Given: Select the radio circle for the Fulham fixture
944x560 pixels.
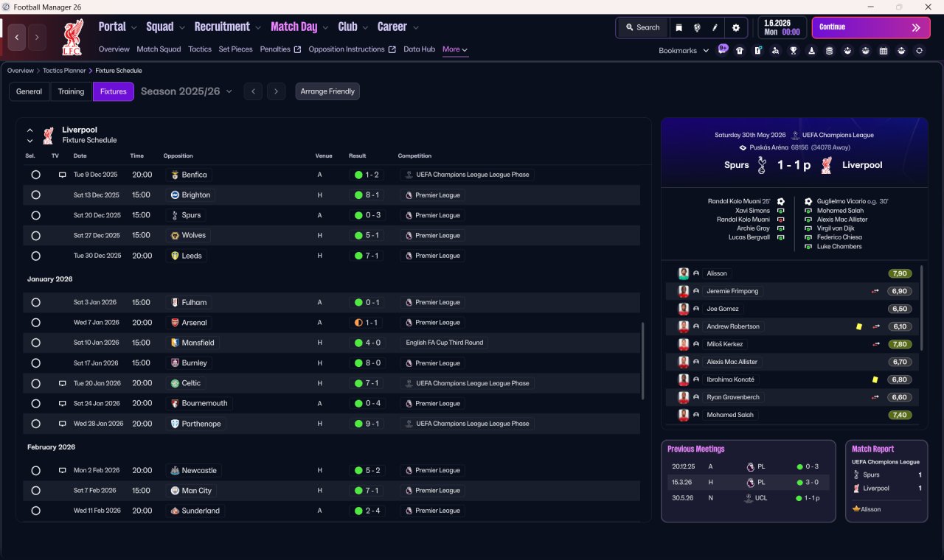Looking at the screenshot, I should 35,302.
